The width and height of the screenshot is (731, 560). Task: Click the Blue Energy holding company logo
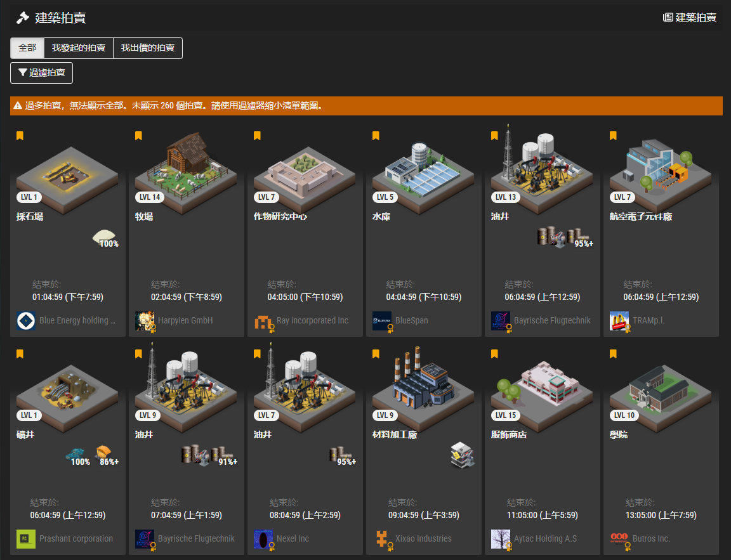(x=26, y=321)
